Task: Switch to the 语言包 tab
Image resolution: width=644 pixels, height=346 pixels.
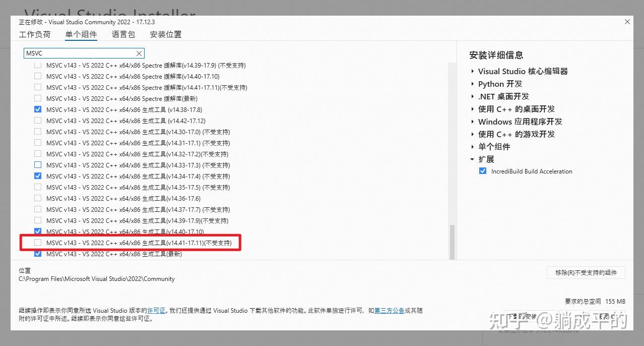Action: click(x=123, y=34)
